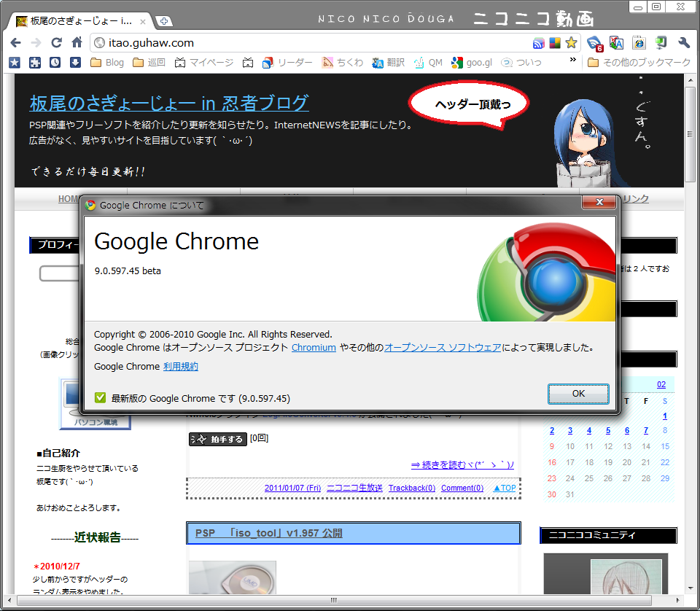Open the 2011/01/07 (Fri) post date link
Screen dimensions: 700x611
292,488
